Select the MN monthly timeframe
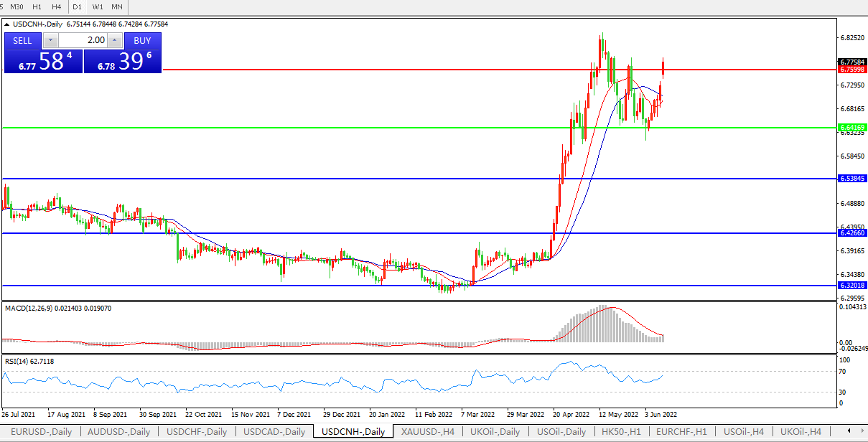This screenshot has width=868, height=442. pos(116,6)
